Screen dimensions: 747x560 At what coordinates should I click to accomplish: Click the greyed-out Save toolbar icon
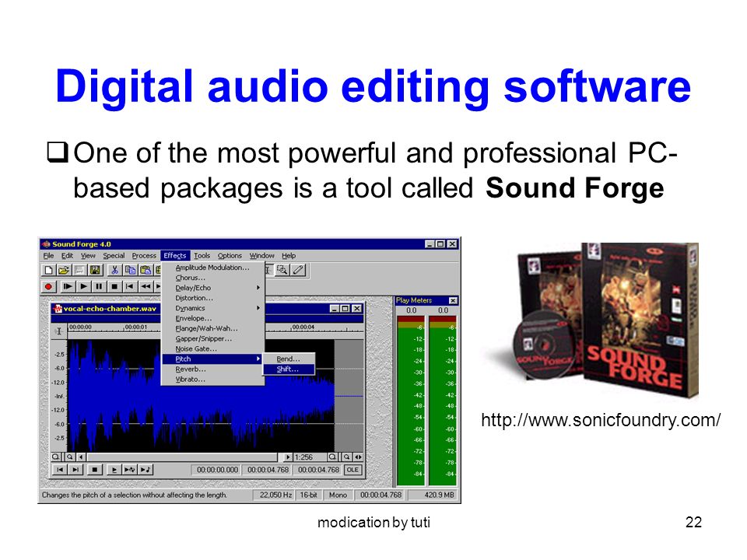click(79, 271)
